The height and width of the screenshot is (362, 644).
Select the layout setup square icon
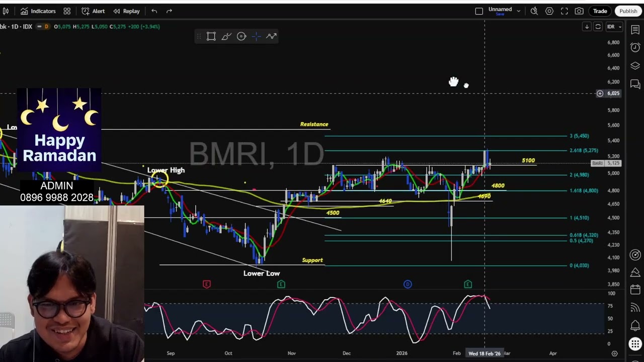[x=479, y=11]
